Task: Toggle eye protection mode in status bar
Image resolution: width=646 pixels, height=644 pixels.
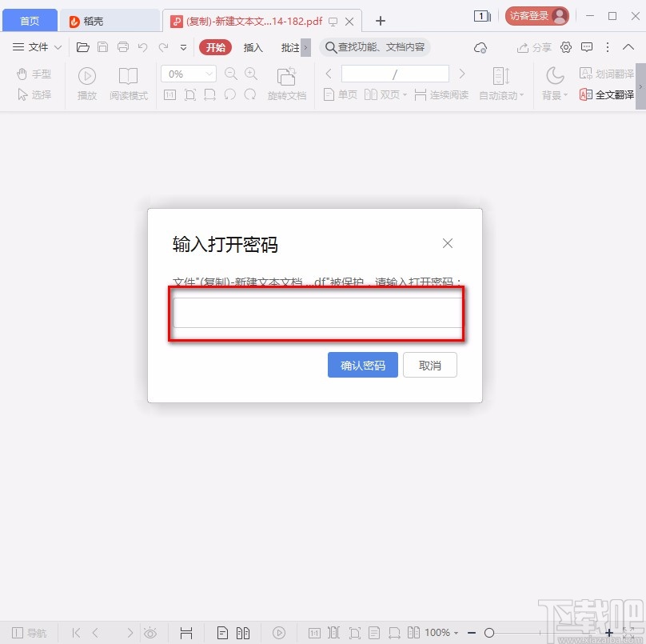Action: (x=150, y=633)
